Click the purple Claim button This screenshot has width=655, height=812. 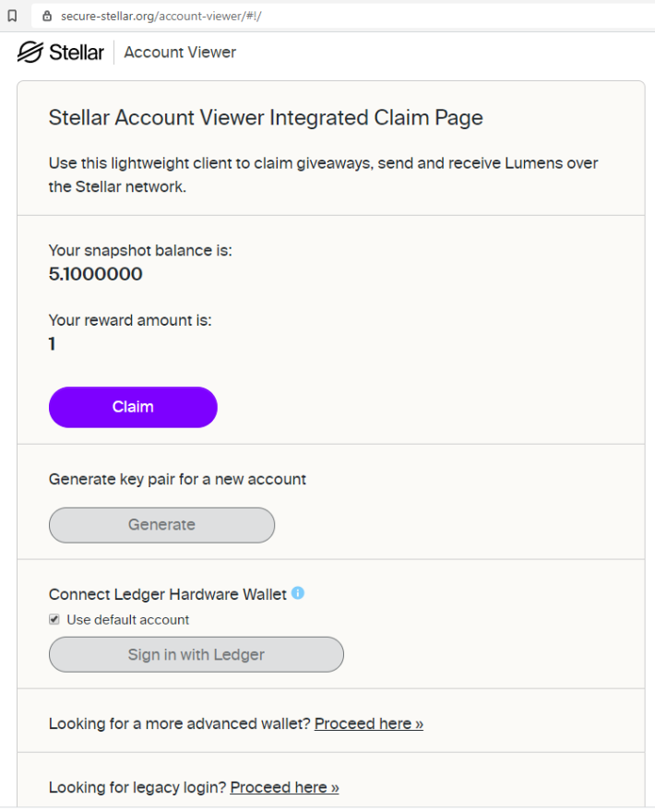[x=133, y=407]
